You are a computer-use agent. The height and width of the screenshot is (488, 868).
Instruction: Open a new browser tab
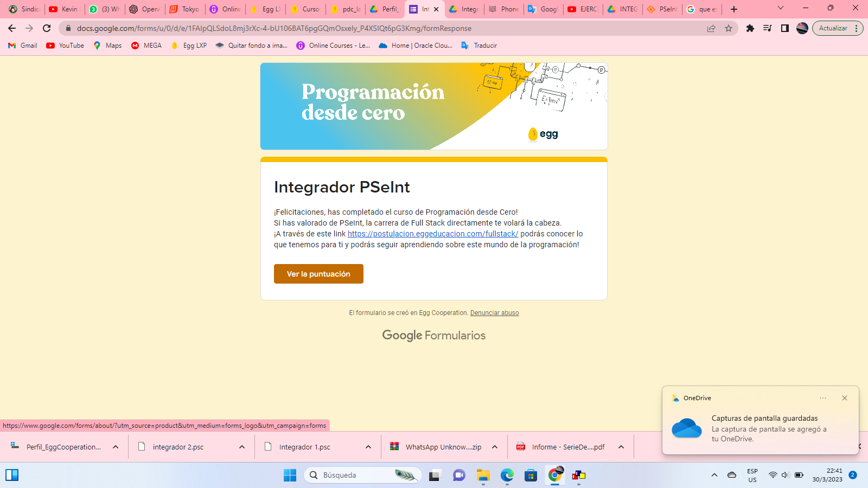tap(734, 9)
